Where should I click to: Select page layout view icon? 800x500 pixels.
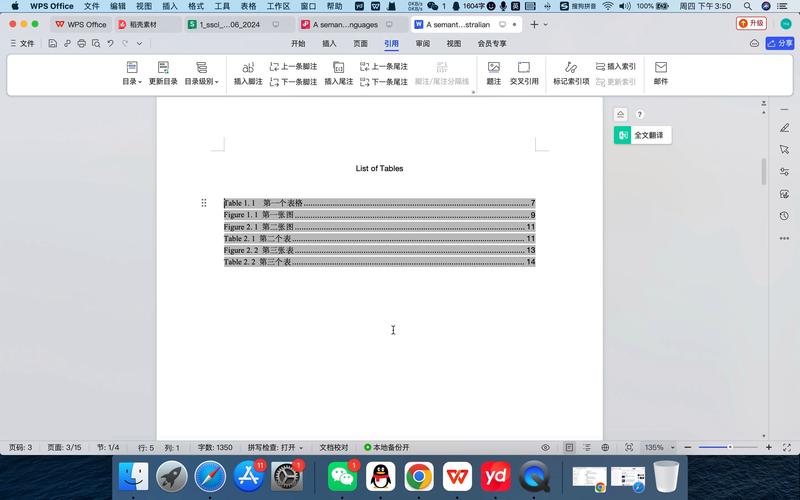tap(569, 447)
